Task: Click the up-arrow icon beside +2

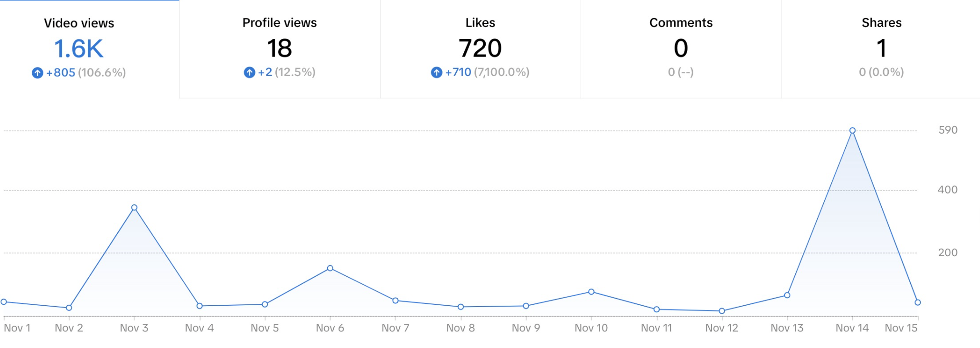Action: point(249,72)
